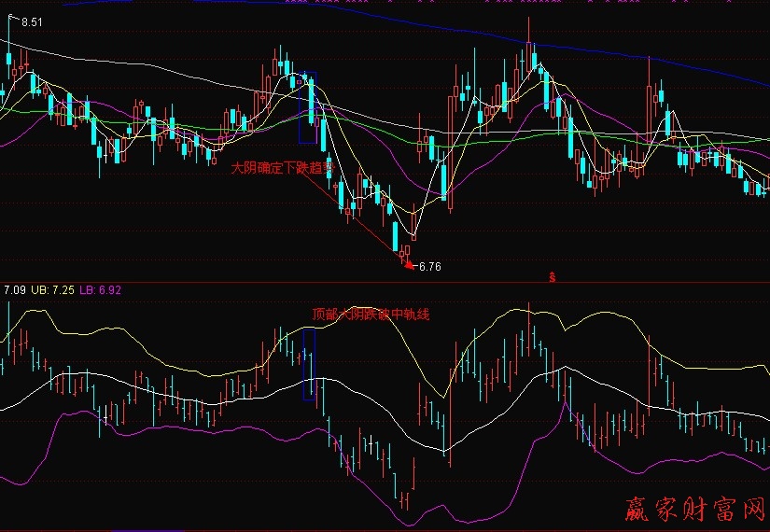Click the red arrow marker at the 6.76 low

(409, 264)
